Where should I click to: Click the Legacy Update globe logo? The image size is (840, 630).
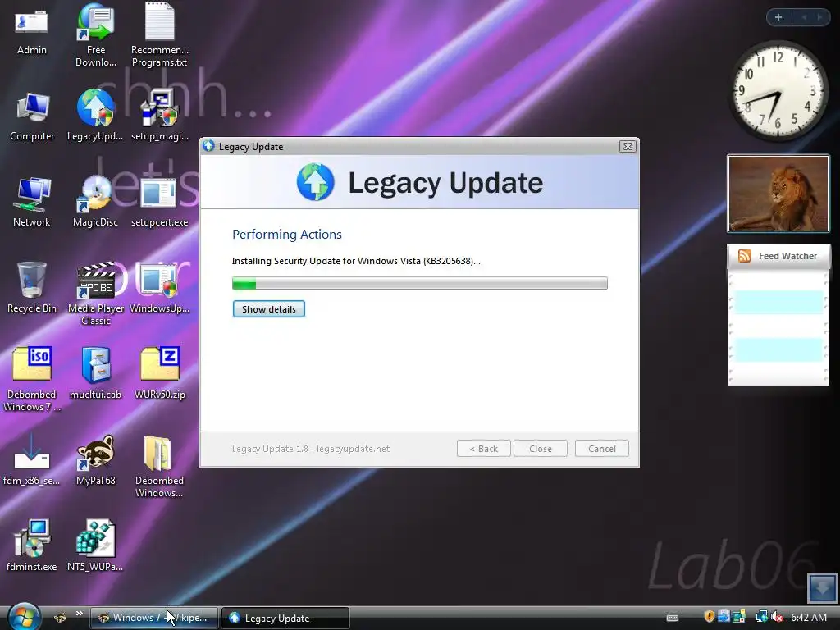pyautogui.click(x=316, y=182)
